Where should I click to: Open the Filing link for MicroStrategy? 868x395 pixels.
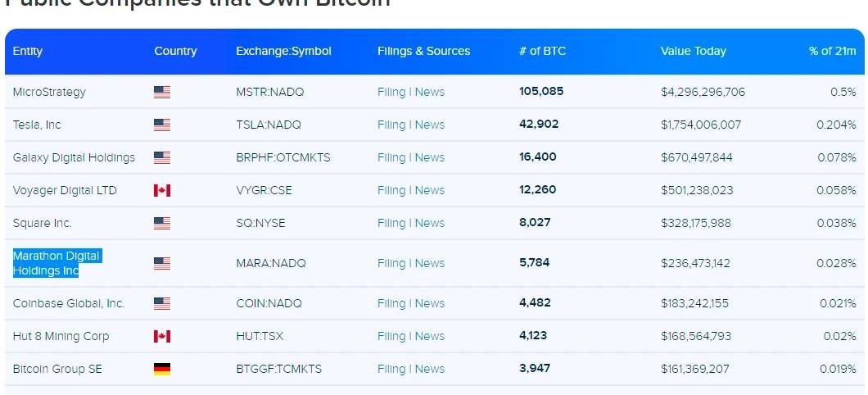[391, 92]
